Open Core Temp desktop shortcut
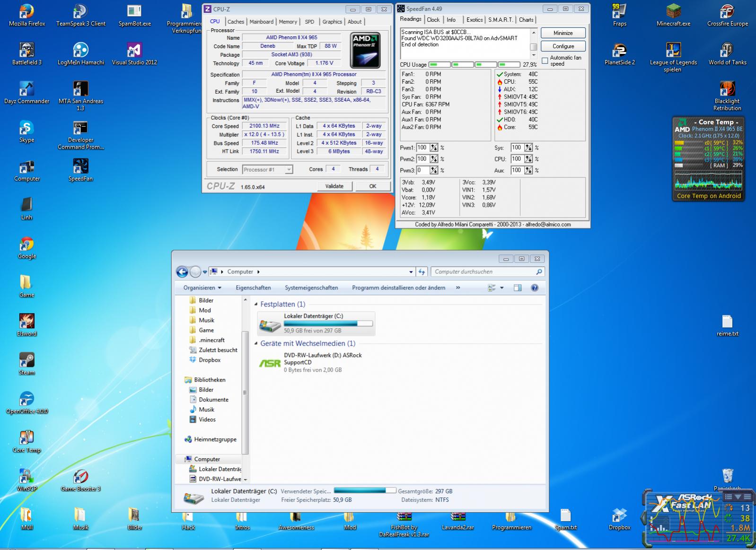Screen dimensions: 756x550 pyautogui.click(x=27, y=442)
